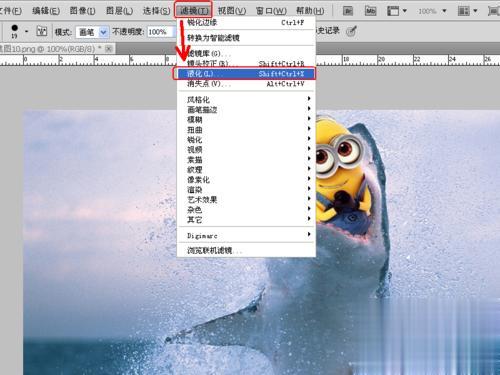Open Mini Bridge via the Mb icon
This screenshot has width=500, height=375.
coord(371,11)
